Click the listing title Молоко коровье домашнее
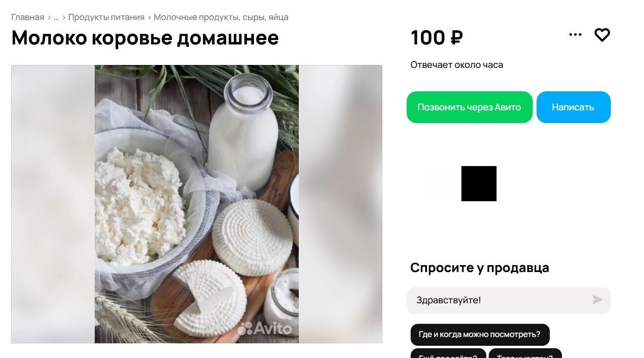644x358 pixels. 145,38
